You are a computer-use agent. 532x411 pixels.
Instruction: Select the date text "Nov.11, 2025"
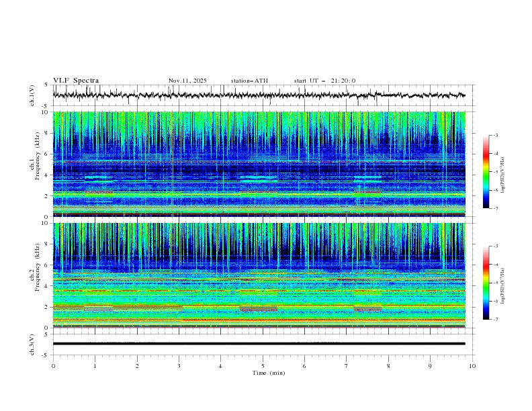[187, 81]
